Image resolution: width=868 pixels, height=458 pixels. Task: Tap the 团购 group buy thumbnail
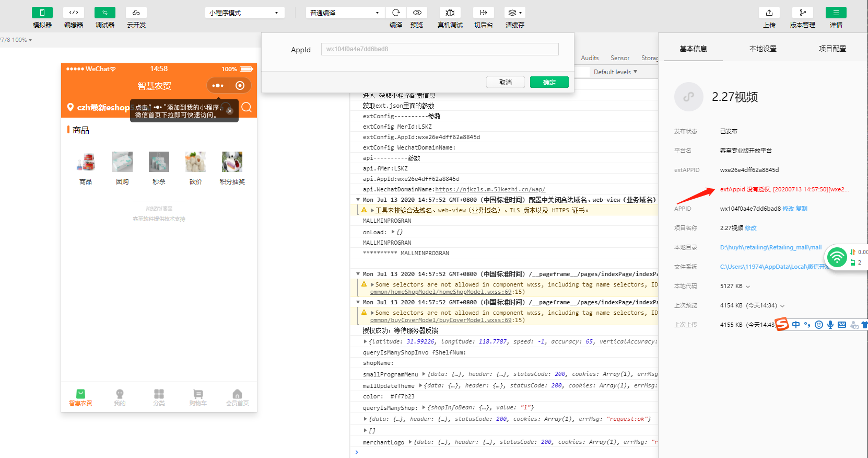pos(122,162)
